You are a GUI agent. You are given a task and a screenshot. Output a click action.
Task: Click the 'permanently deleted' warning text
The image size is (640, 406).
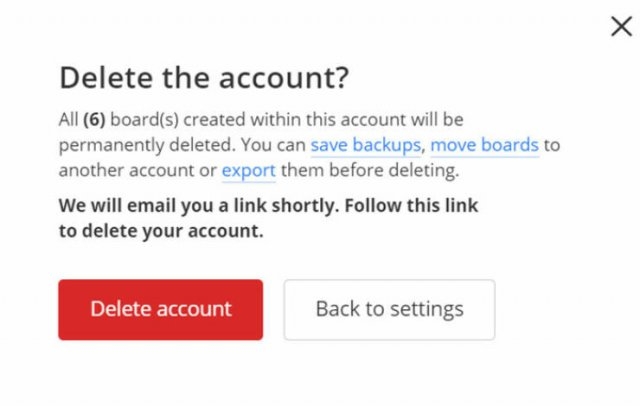(x=119, y=145)
